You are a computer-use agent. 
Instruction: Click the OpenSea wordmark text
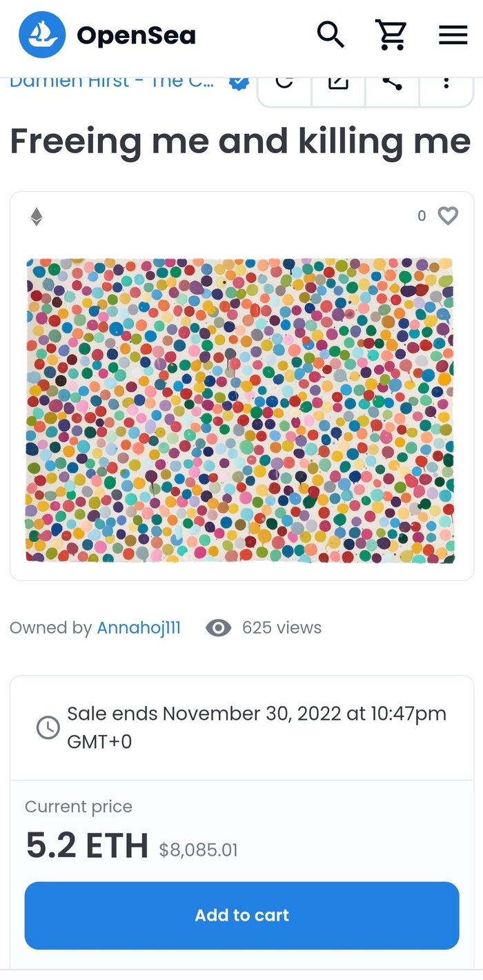(x=136, y=35)
